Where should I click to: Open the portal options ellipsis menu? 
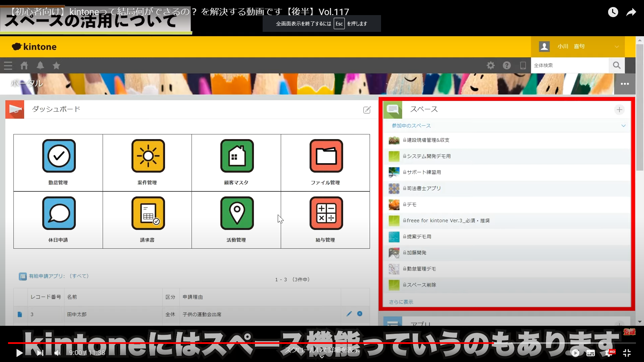[625, 84]
